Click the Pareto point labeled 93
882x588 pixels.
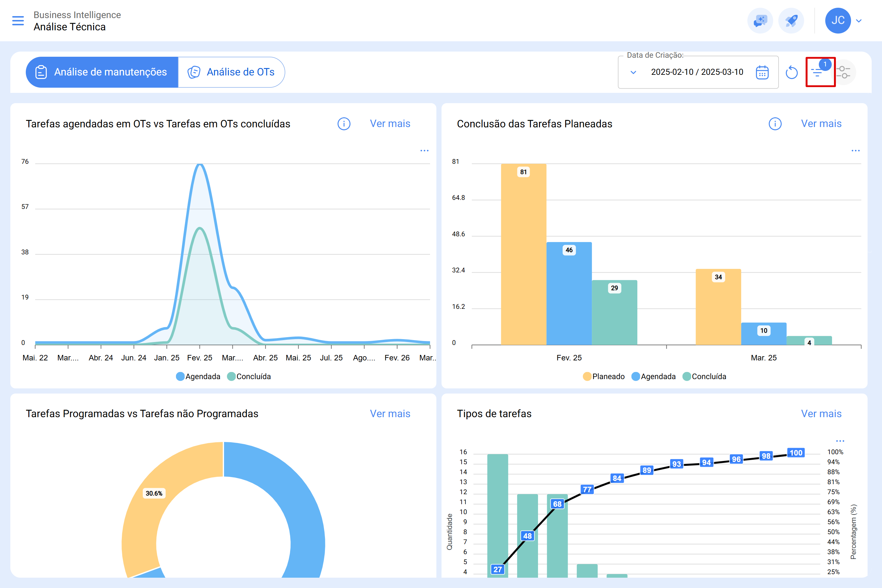pyautogui.click(x=677, y=464)
